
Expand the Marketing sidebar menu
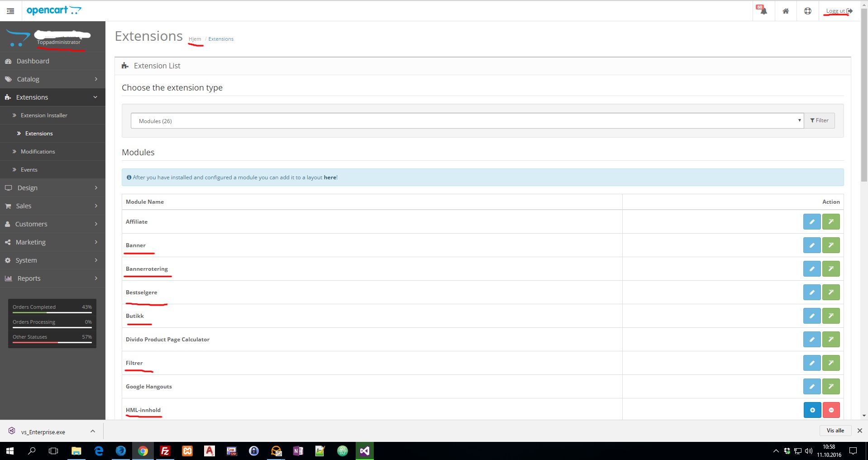tap(52, 242)
